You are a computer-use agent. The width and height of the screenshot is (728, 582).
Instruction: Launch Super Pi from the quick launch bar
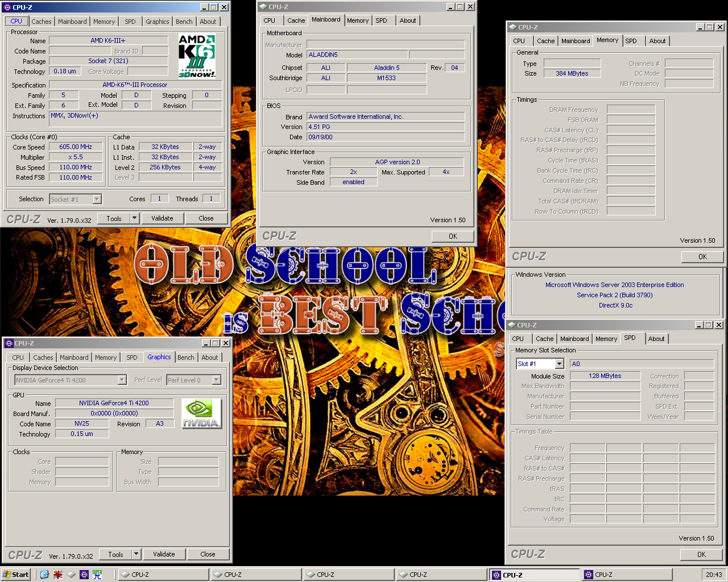point(97,575)
